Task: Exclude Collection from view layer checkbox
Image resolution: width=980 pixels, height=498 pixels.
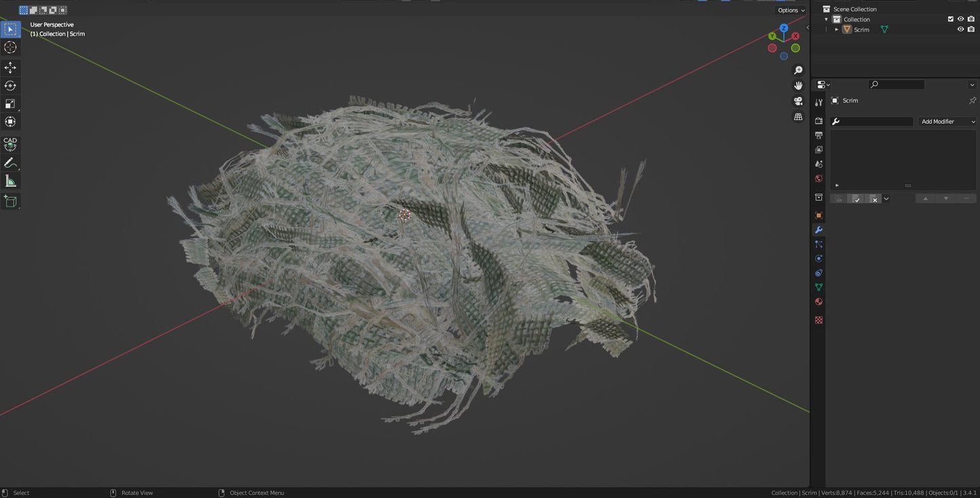Action: tap(950, 19)
